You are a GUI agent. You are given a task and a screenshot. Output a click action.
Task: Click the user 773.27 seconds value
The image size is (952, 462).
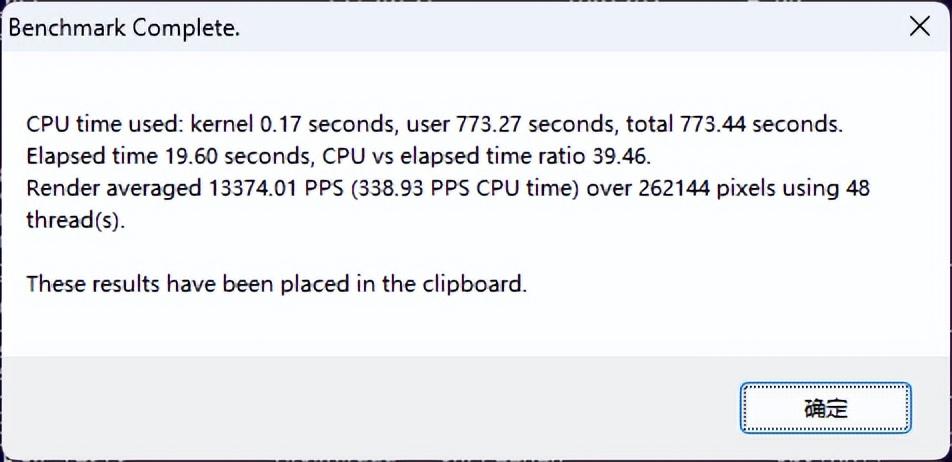[513, 124]
